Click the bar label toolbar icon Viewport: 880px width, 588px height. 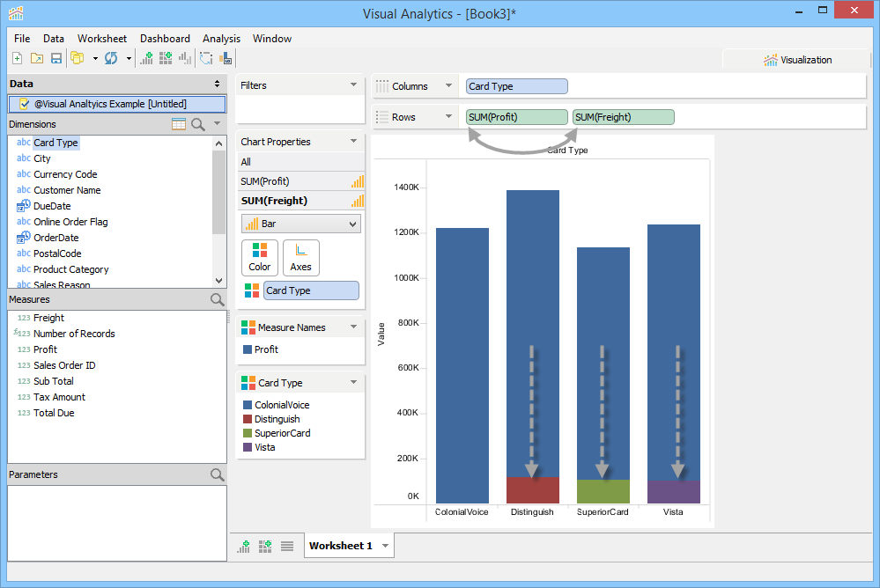tap(226, 58)
